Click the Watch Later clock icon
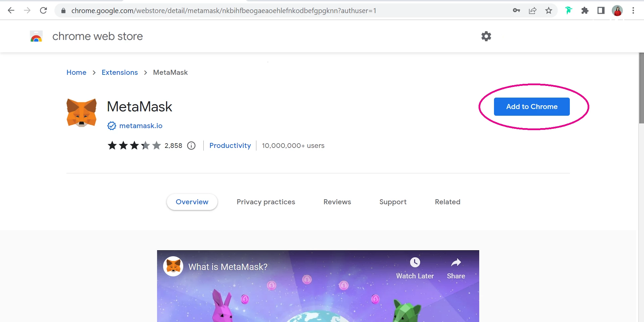Screen dimensions: 644x322 (x=415, y=262)
